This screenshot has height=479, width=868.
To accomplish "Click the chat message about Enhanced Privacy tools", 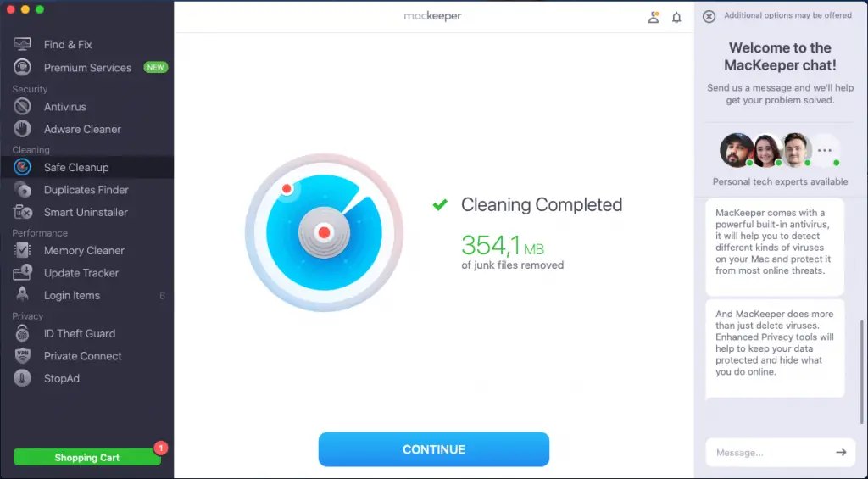I will click(775, 348).
